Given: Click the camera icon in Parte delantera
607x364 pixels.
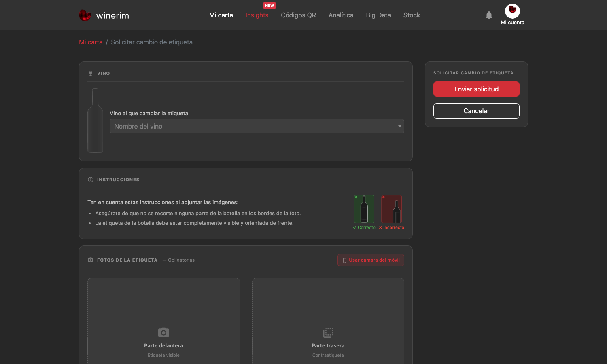Looking at the screenshot, I should (163, 332).
